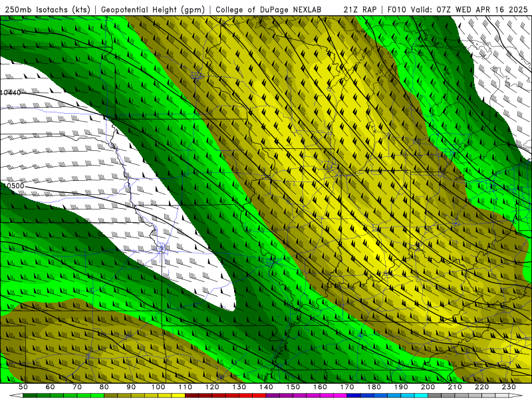532x399 pixels.
Task: Click the 80 label on the color scale
Action: (x=104, y=387)
